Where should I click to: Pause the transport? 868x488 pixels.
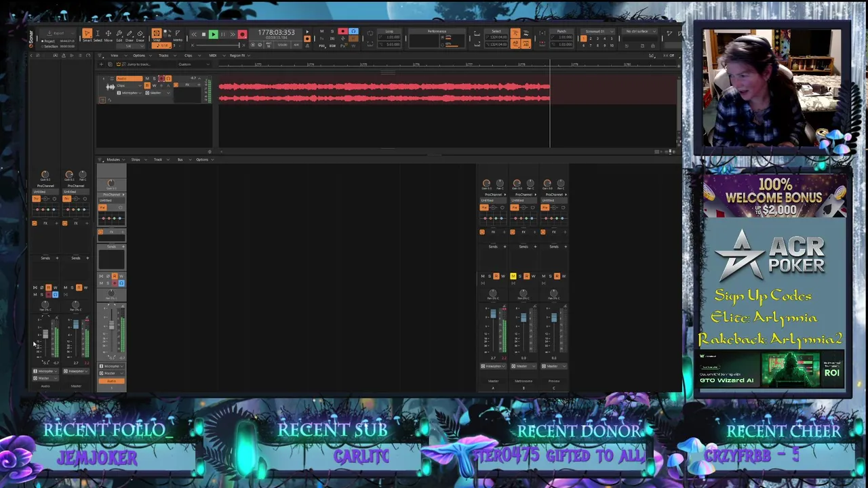[x=222, y=35]
